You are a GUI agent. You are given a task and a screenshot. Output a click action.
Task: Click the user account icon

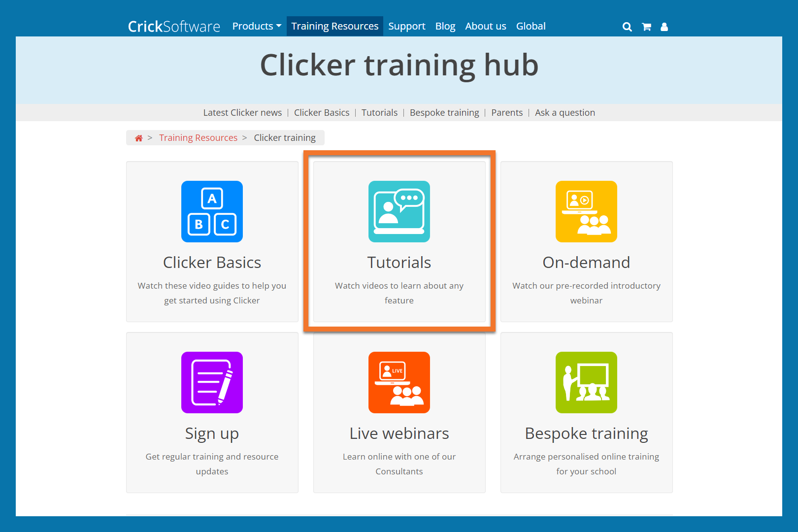click(664, 27)
